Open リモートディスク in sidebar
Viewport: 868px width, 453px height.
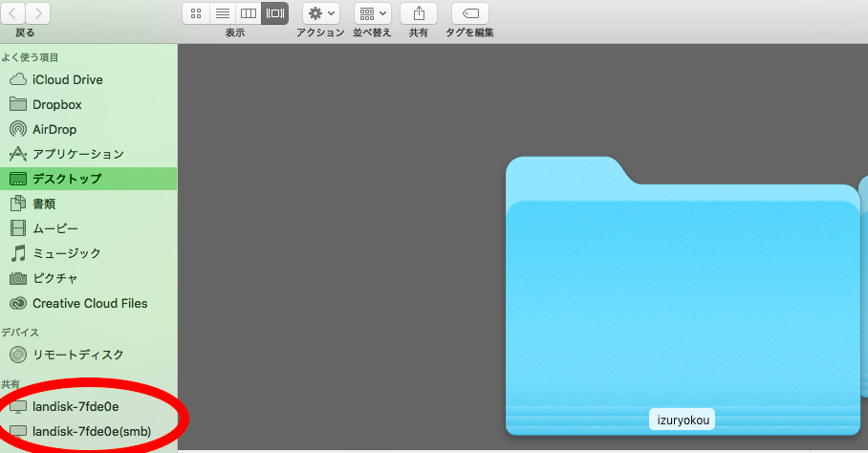click(89, 355)
